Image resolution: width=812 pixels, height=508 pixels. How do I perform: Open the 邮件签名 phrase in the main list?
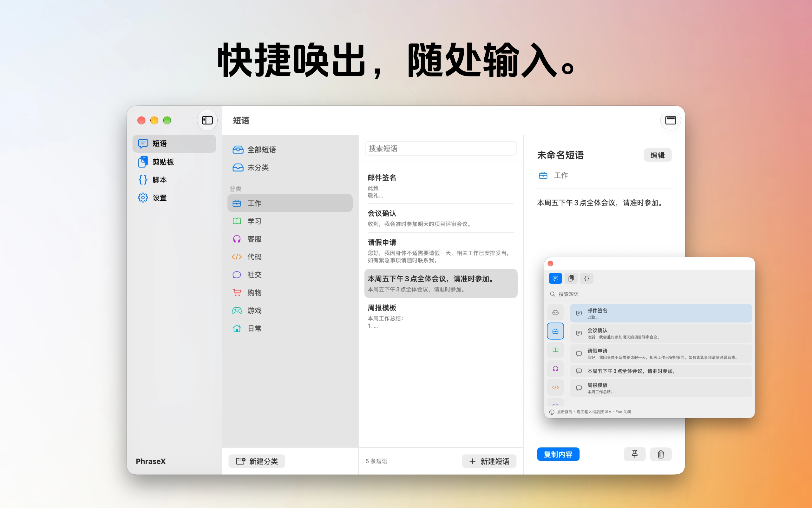tap(441, 186)
